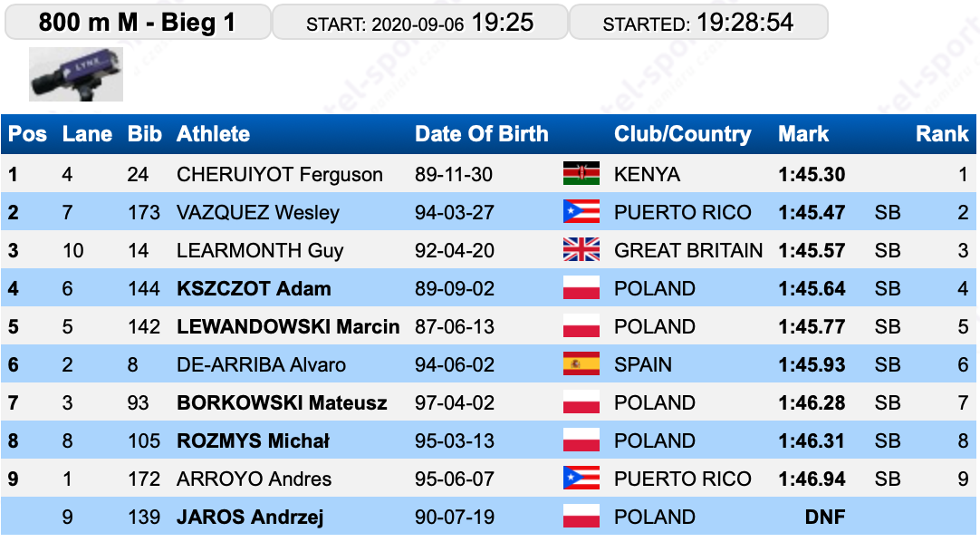This screenshot has height=542, width=980.
Task: Click the Kenya flag icon
Action: pos(581,174)
